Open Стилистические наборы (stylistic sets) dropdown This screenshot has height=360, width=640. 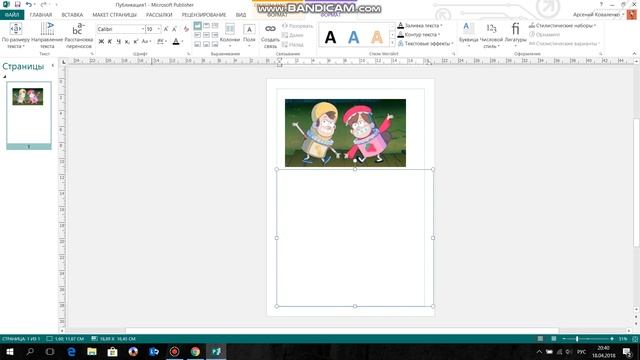point(562,25)
